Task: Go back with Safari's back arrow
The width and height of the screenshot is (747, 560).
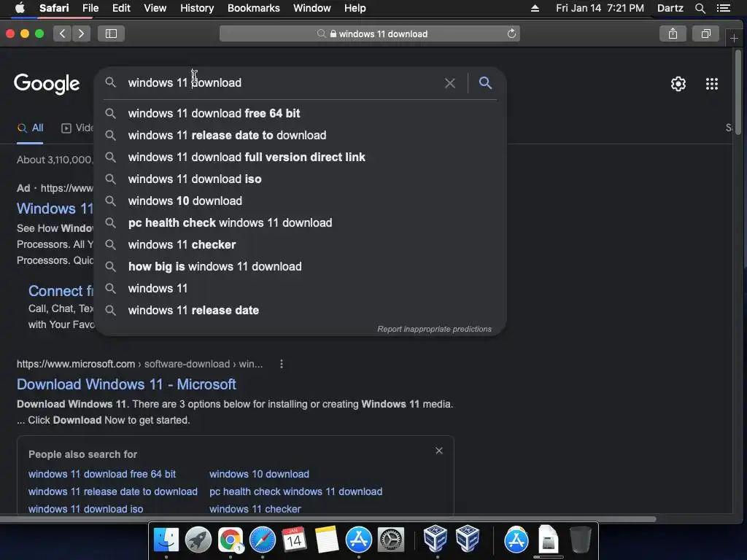Action: tap(63, 34)
